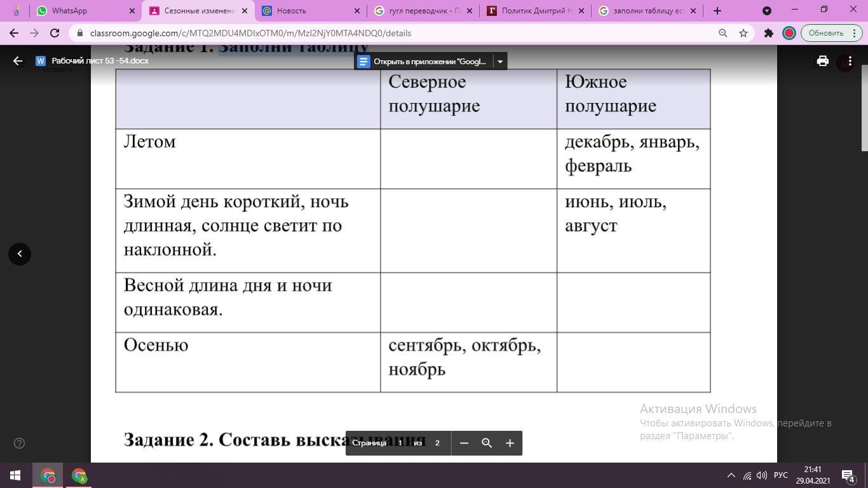Image resolution: width=868 pixels, height=488 pixels.
Task: Bookmark this page with the star icon
Action: point(743,33)
